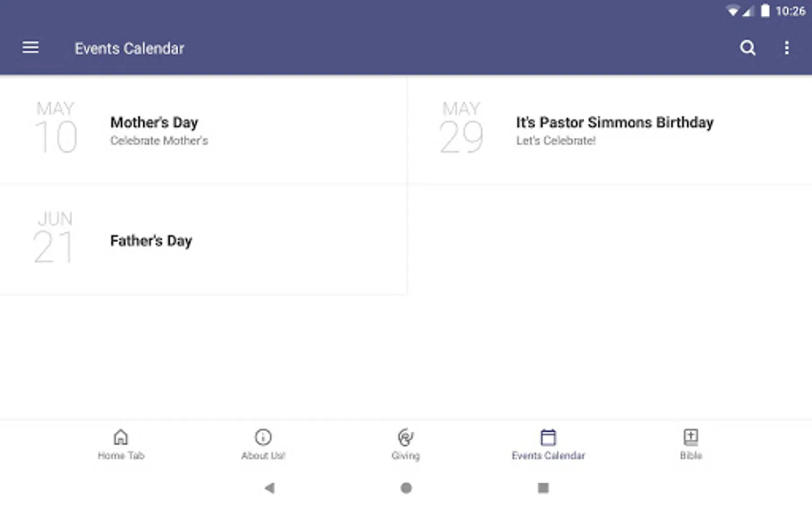Viewport: 812px width, 508px height.
Task: Tap the About Us info icon
Action: (x=263, y=437)
